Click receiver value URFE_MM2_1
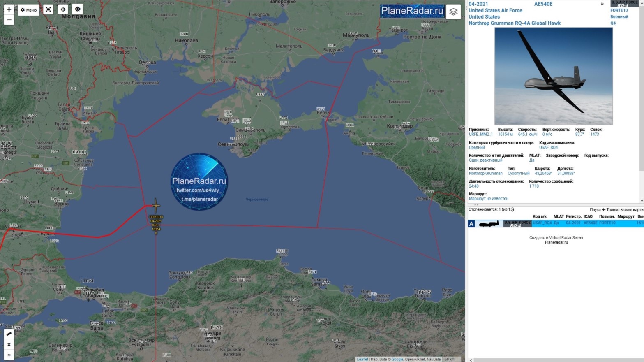Screen dimensions: 644x362 point(480,135)
